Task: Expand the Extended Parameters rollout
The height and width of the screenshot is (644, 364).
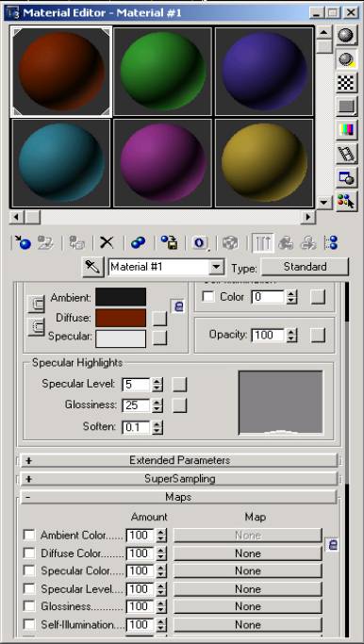Action: [179, 460]
